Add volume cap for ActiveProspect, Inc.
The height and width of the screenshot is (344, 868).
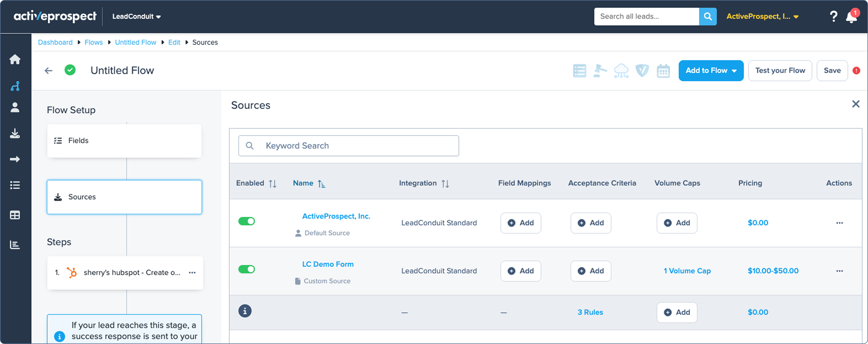(677, 223)
